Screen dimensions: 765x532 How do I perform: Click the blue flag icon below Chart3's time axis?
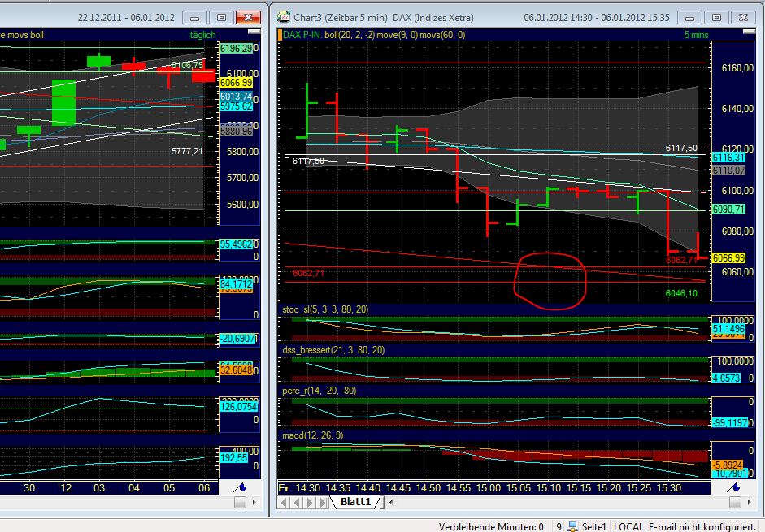(x=731, y=487)
